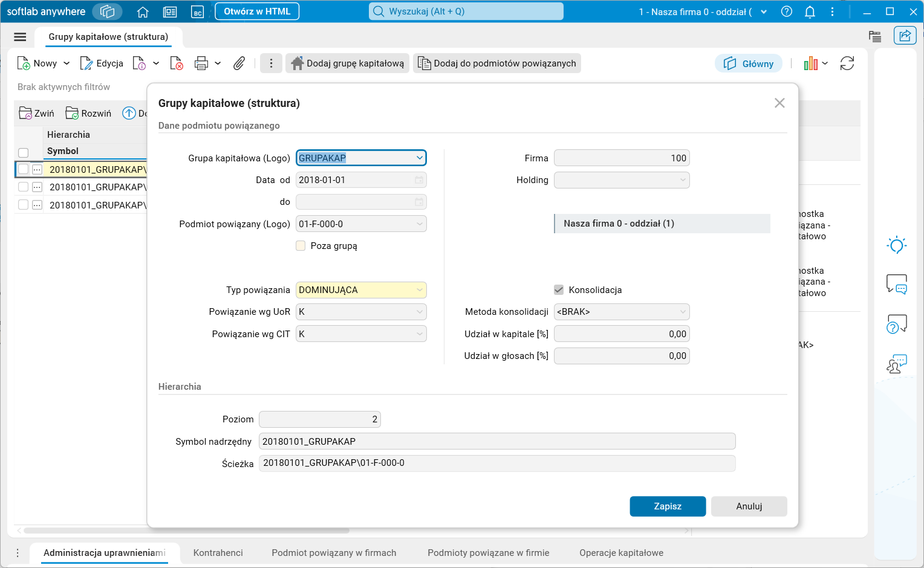The image size is (924, 568).
Task: Click the help question mark icon
Action: 787,11
